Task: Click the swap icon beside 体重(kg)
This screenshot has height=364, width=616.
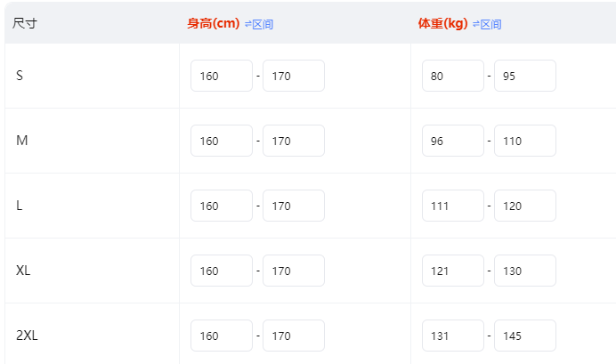Action: pyautogui.click(x=476, y=24)
